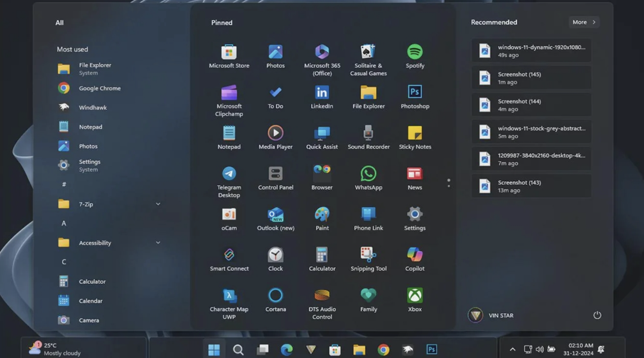Open Clock from Pinned apps
This screenshot has height=358, width=644.
[275, 260]
